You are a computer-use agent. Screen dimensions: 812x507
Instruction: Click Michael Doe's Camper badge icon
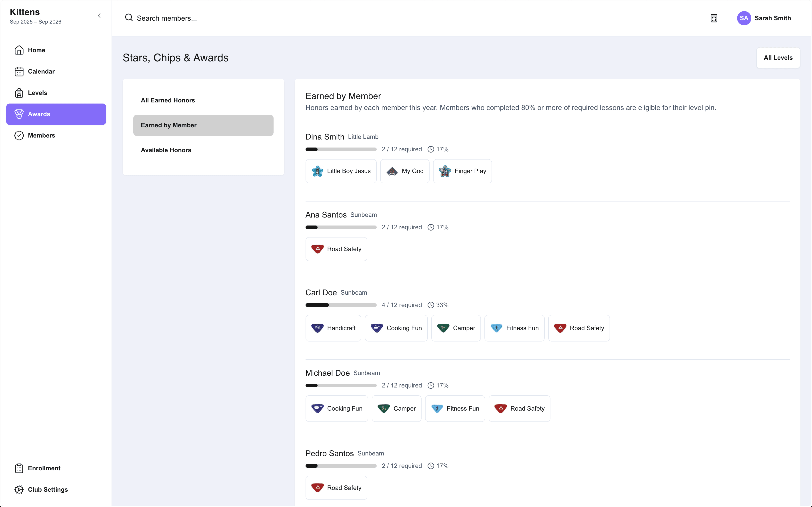[x=384, y=408]
